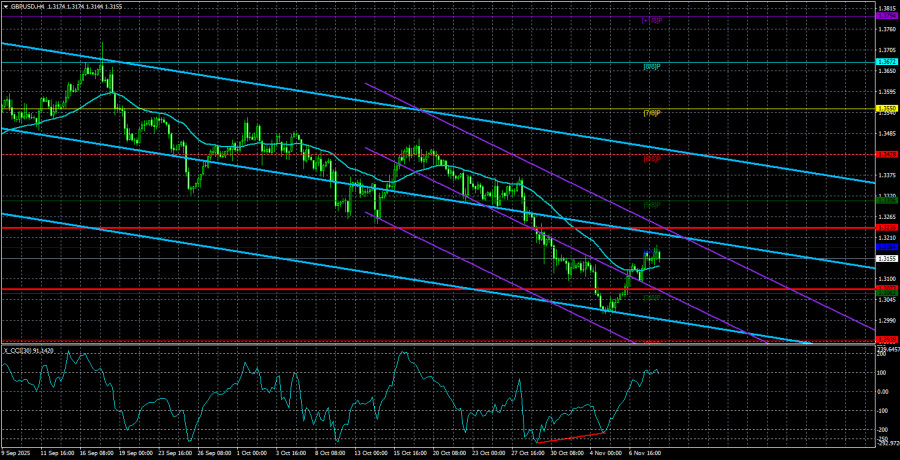
Task: Click the 9 Sep 2025 date on time axis
Action: (19, 453)
